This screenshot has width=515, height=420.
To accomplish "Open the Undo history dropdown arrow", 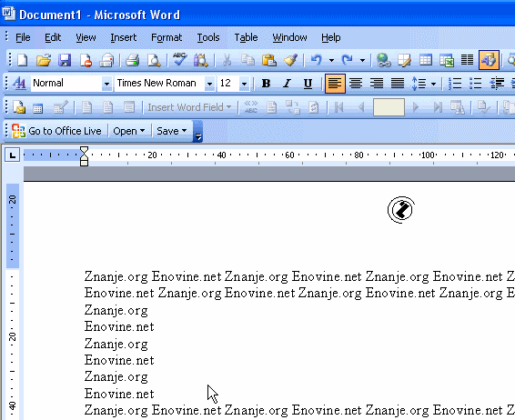I will click(x=332, y=60).
